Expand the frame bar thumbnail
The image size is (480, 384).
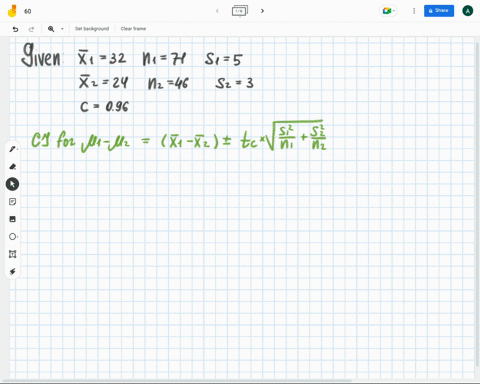point(240,11)
